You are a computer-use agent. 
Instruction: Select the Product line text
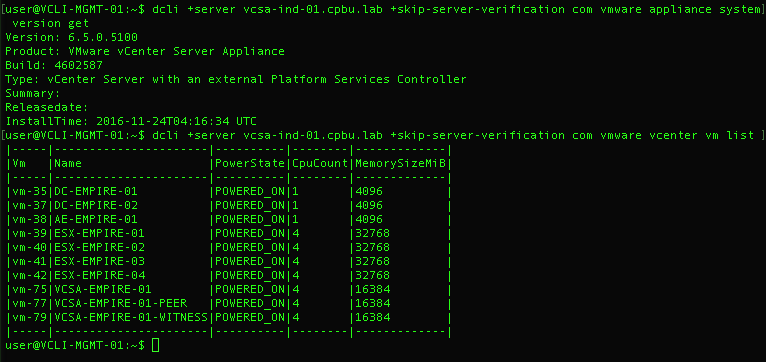(x=145, y=51)
